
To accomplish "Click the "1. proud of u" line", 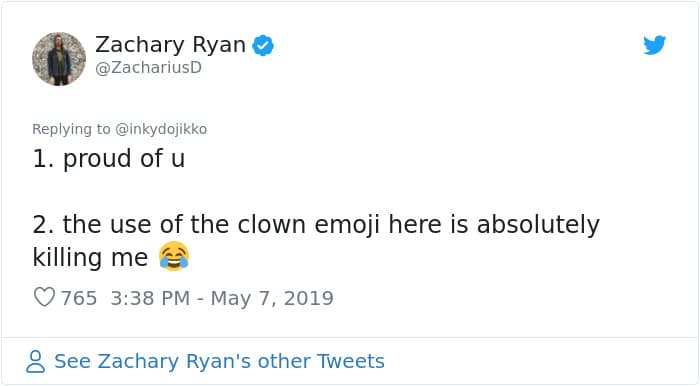I will click(x=108, y=159).
